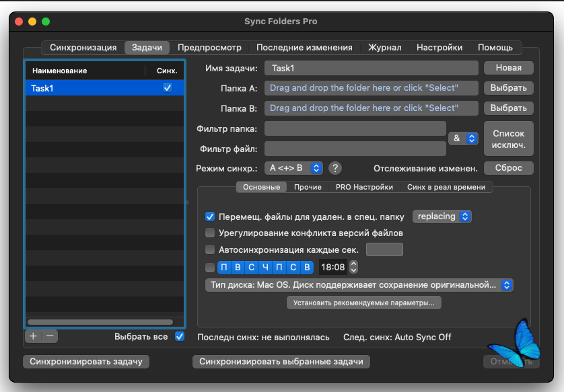Select the Основные sub-tab

[x=262, y=187]
